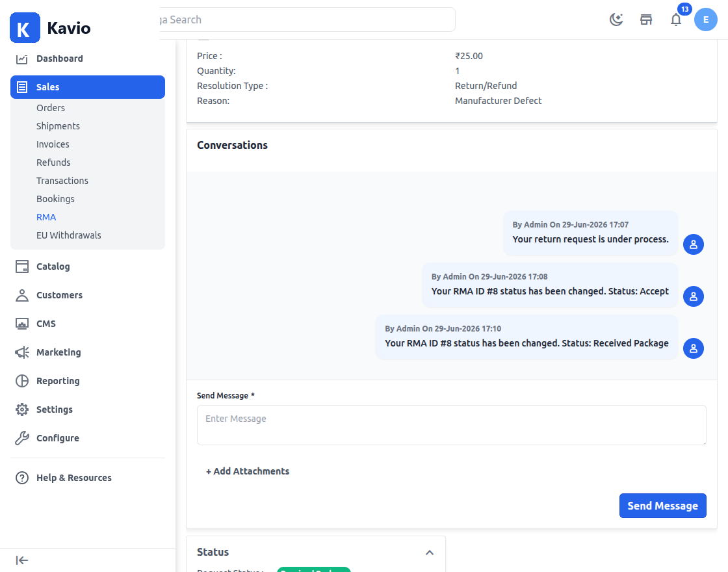Click the CMS monitor icon
Screen dimensions: 728x572
click(x=22, y=324)
